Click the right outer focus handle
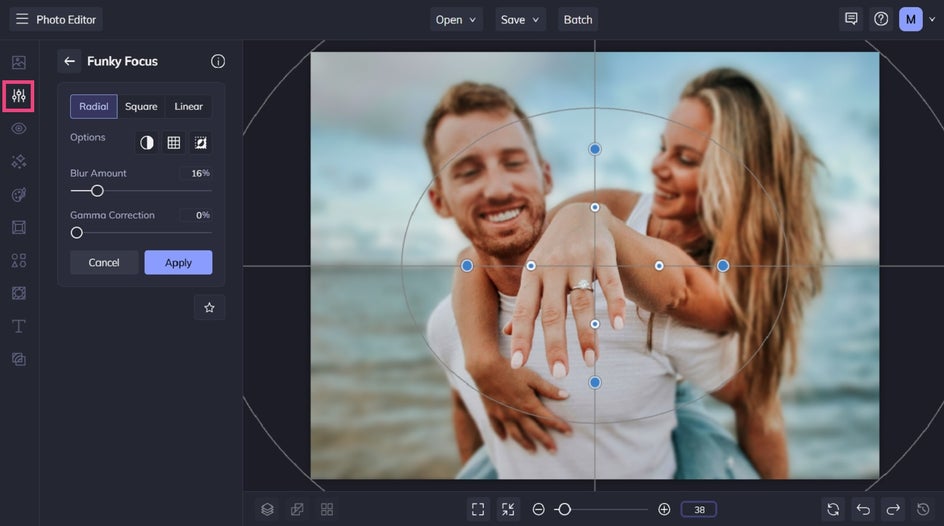This screenshot has height=526, width=944. click(723, 265)
